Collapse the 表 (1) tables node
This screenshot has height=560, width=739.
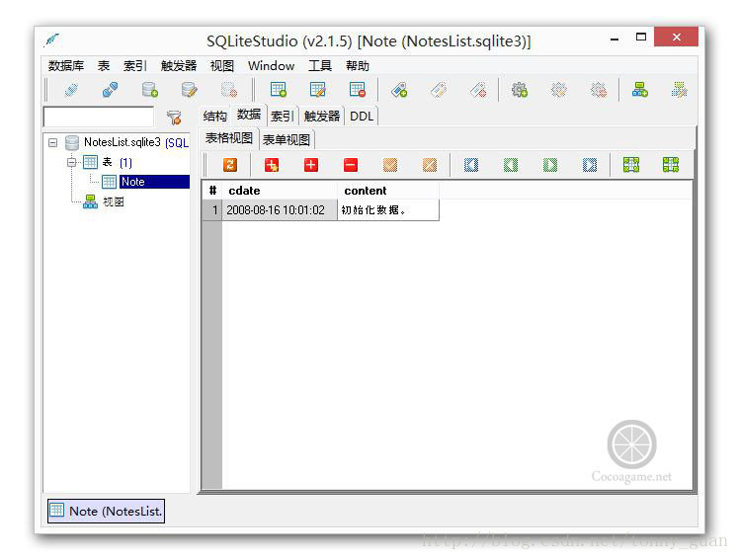coord(72,163)
